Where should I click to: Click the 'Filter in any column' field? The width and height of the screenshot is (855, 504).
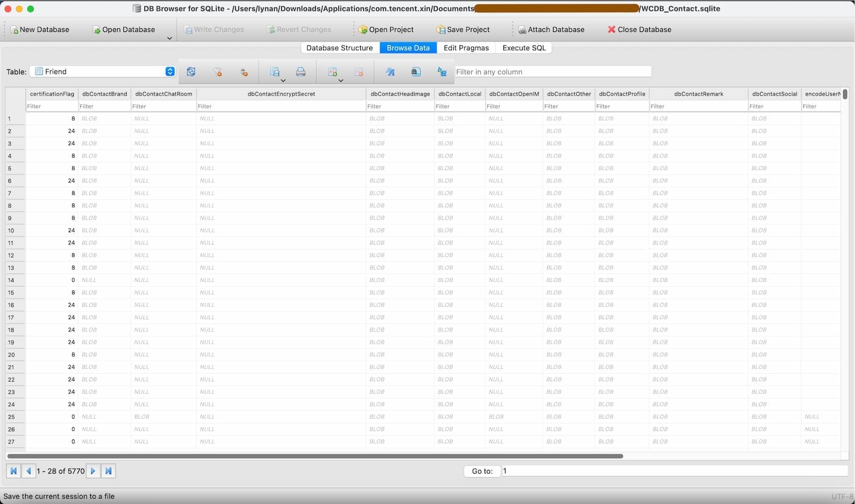(553, 72)
